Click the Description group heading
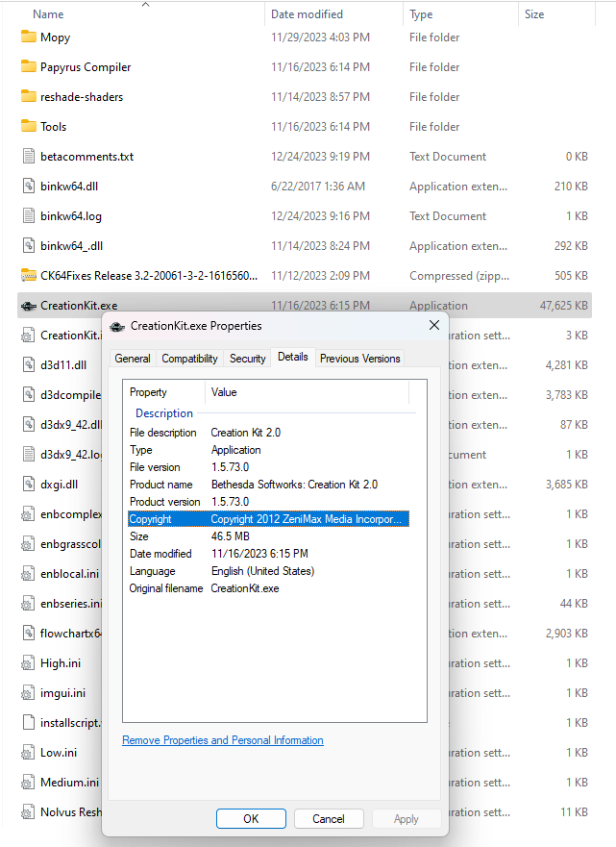Screen dimensions: 616x847 tap(164, 413)
